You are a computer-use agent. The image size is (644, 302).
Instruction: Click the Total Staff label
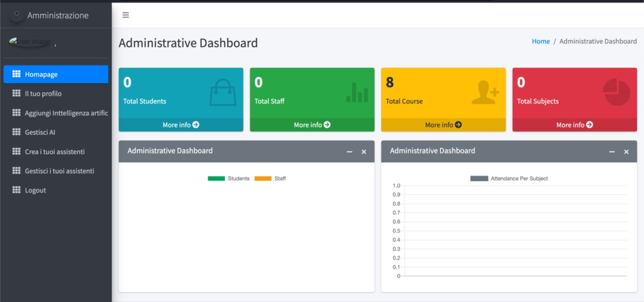point(269,101)
